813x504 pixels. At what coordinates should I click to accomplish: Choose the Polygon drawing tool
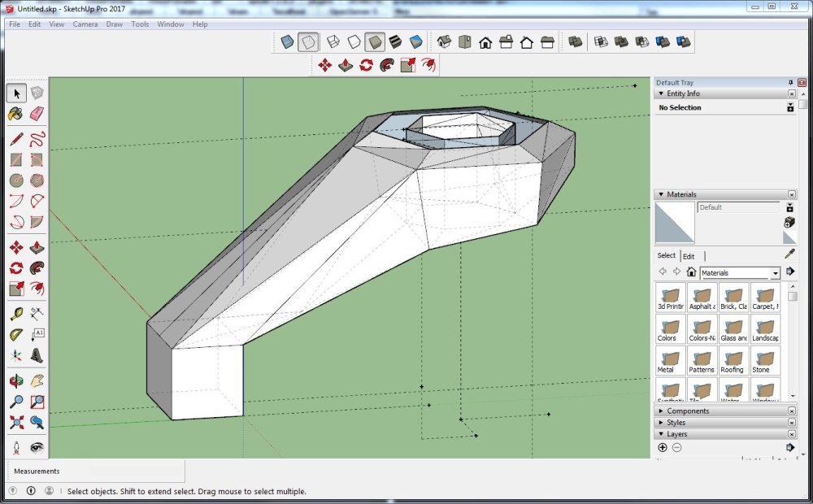click(37, 180)
